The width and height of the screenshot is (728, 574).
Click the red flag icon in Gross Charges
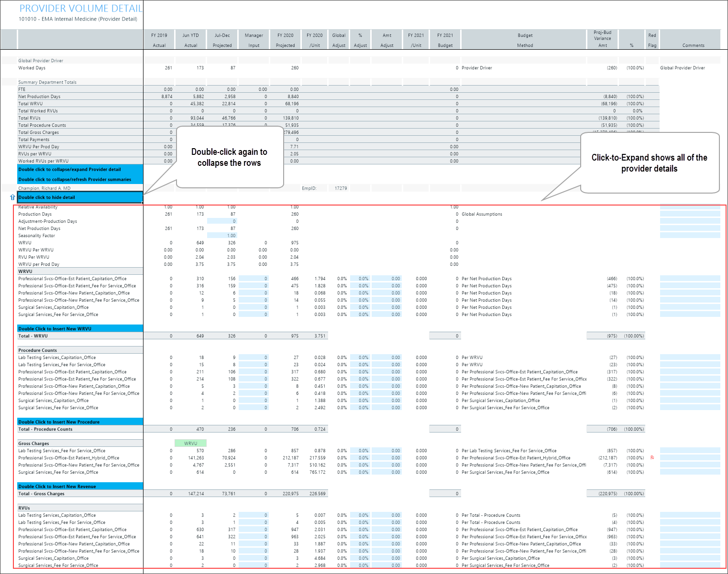(652, 458)
